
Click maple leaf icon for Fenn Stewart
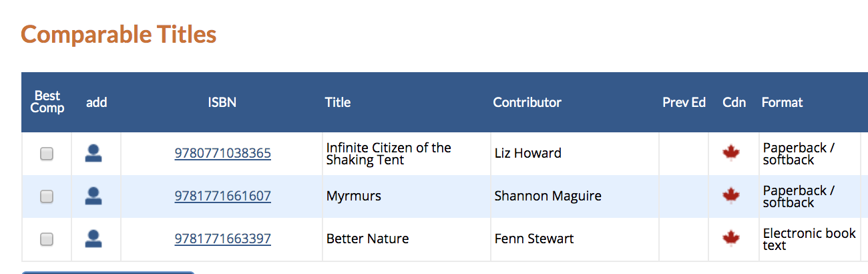[731, 239]
